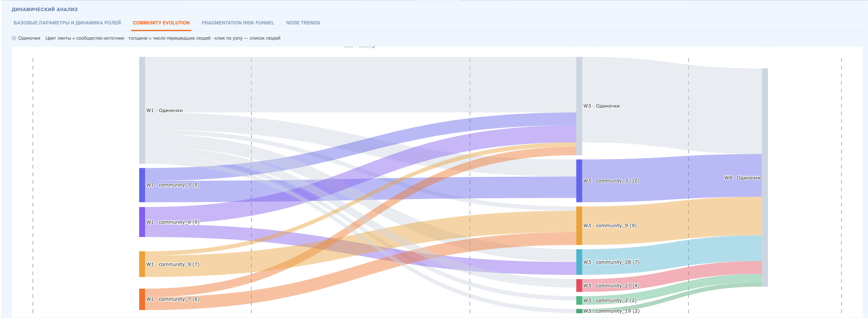
Task: Click the W3 Одиночки gray node
Action: pyautogui.click(x=579, y=106)
